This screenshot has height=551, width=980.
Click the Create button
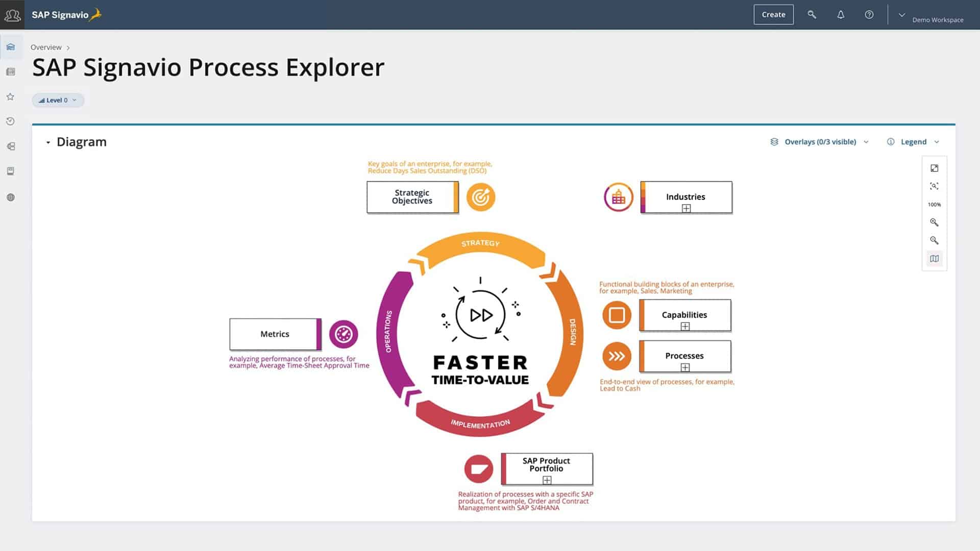tap(773, 15)
